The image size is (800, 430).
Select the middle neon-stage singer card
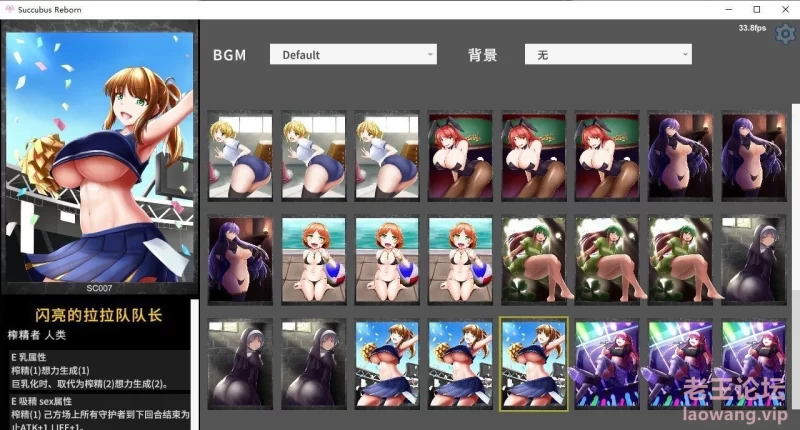pyautogui.click(x=681, y=364)
